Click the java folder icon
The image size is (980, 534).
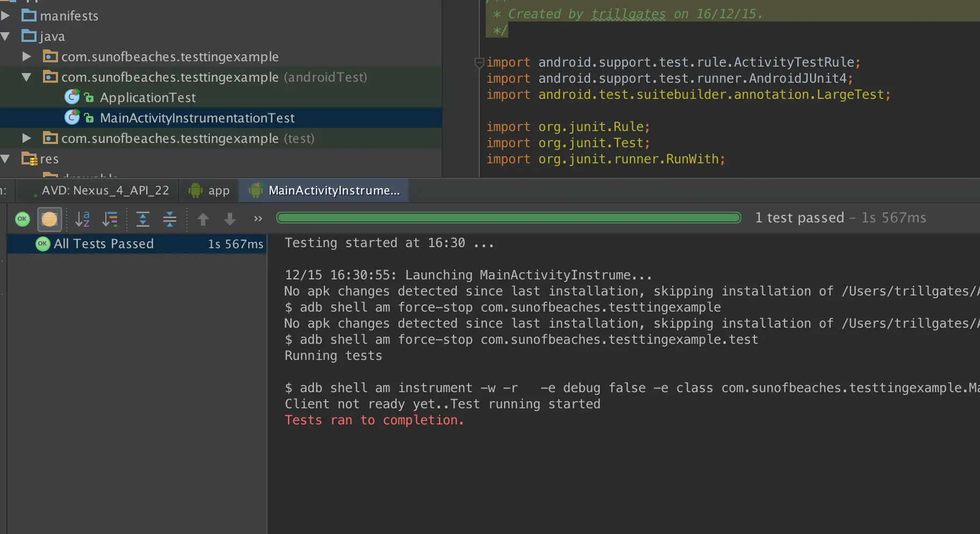29,36
